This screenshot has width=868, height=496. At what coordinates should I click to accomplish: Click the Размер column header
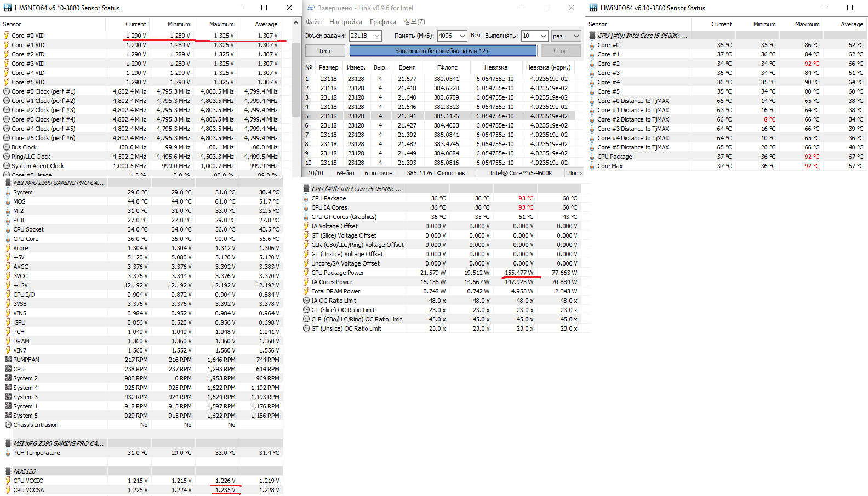click(x=329, y=67)
